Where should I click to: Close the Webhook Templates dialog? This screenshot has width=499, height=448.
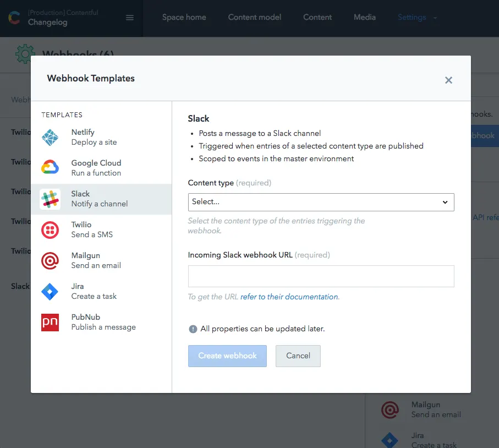[x=448, y=80]
